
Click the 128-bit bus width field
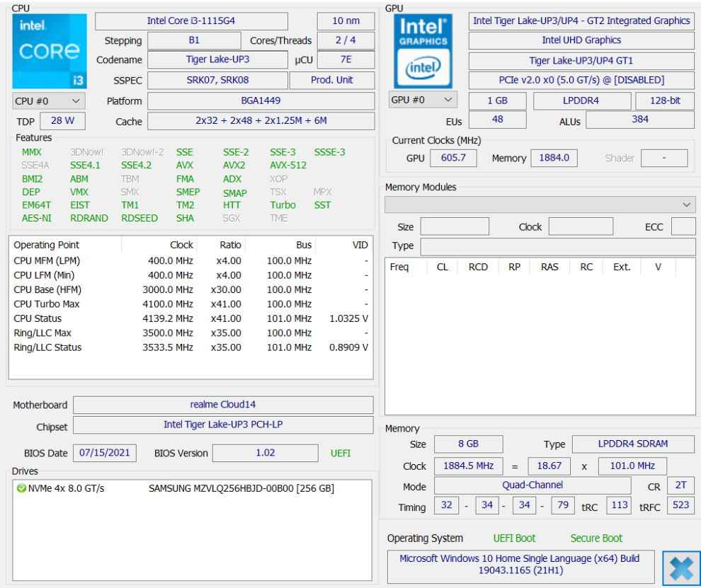665,100
